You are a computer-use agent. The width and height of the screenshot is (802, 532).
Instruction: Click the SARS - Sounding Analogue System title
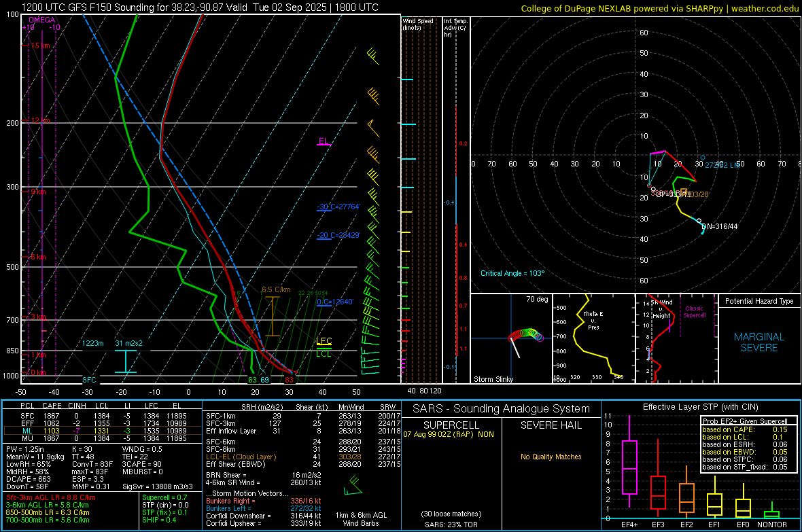click(502, 408)
